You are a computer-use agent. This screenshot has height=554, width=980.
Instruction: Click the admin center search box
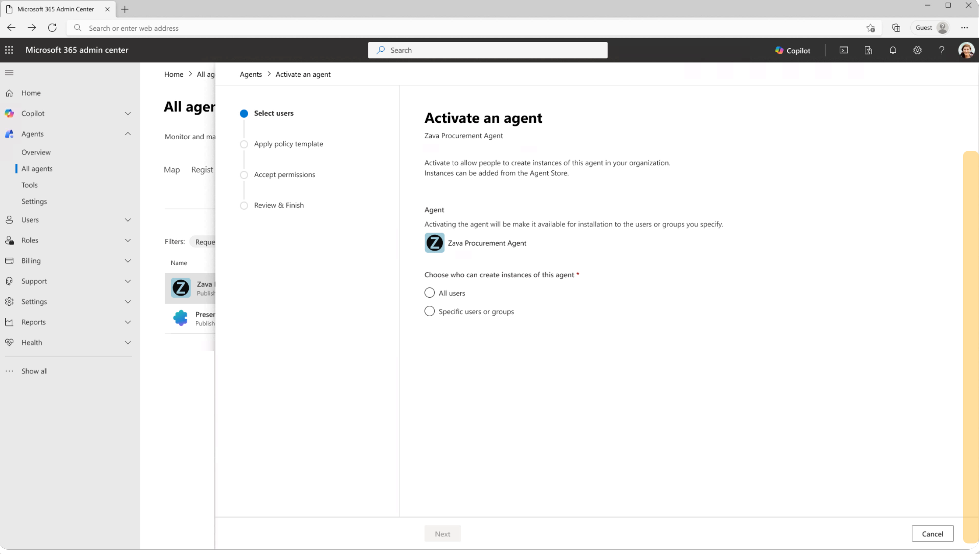[x=488, y=50]
